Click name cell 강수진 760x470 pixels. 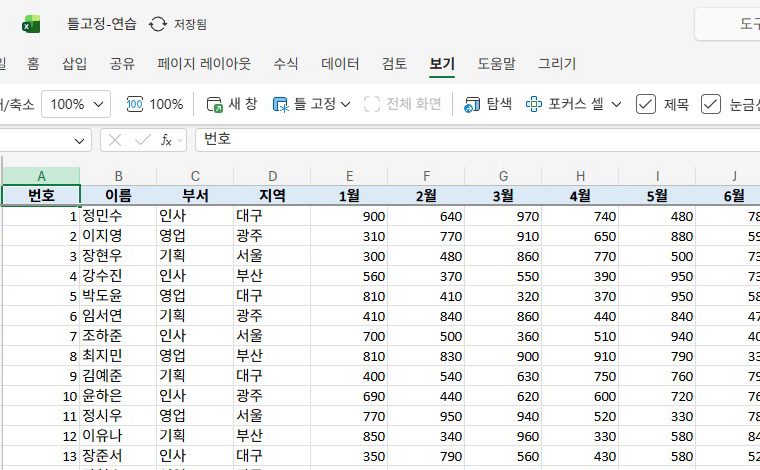[x=118, y=276]
